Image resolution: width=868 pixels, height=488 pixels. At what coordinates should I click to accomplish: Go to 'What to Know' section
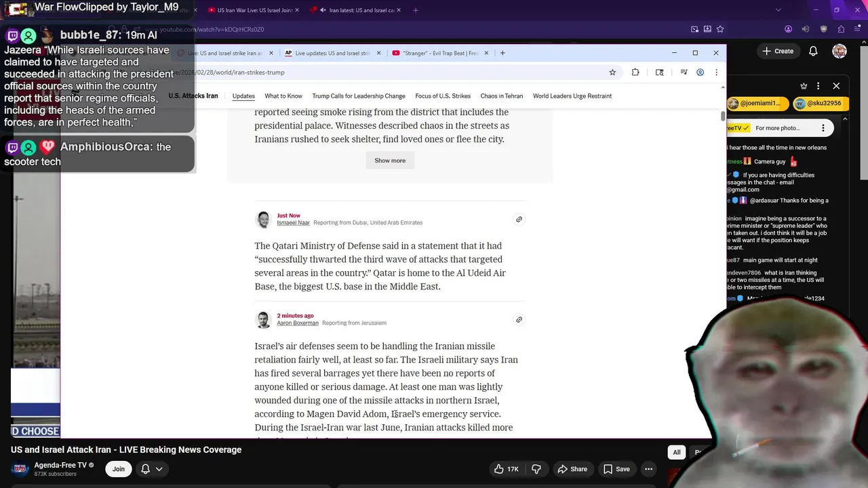pyautogui.click(x=283, y=96)
